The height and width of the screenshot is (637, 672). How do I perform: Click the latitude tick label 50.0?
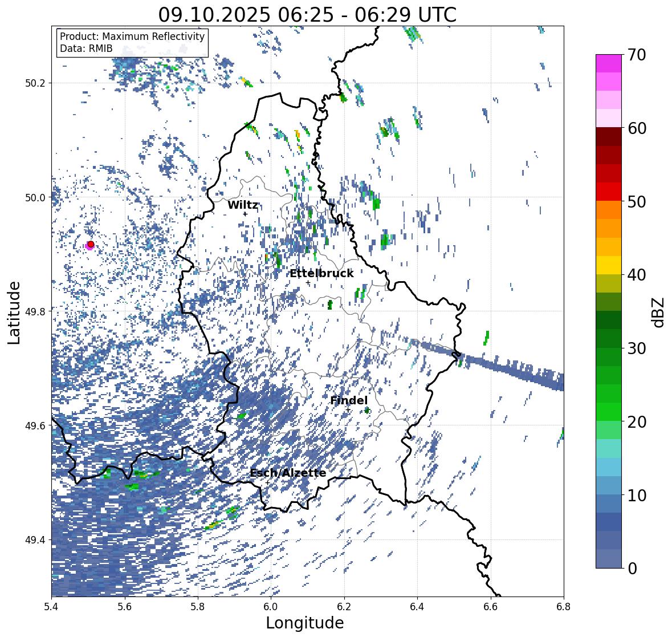coord(35,198)
